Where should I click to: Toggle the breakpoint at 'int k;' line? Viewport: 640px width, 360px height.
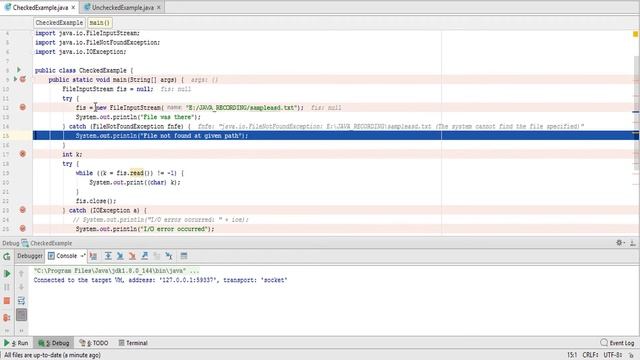coord(23,154)
